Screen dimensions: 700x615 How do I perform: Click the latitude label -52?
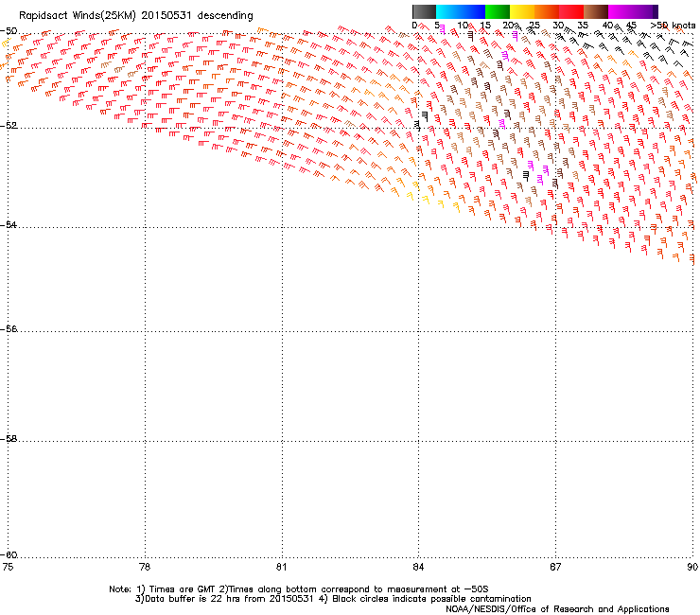pyautogui.click(x=9, y=125)
